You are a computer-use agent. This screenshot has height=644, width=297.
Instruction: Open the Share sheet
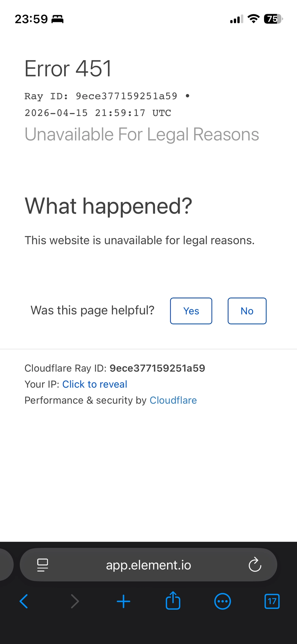[x=173, y=601]
